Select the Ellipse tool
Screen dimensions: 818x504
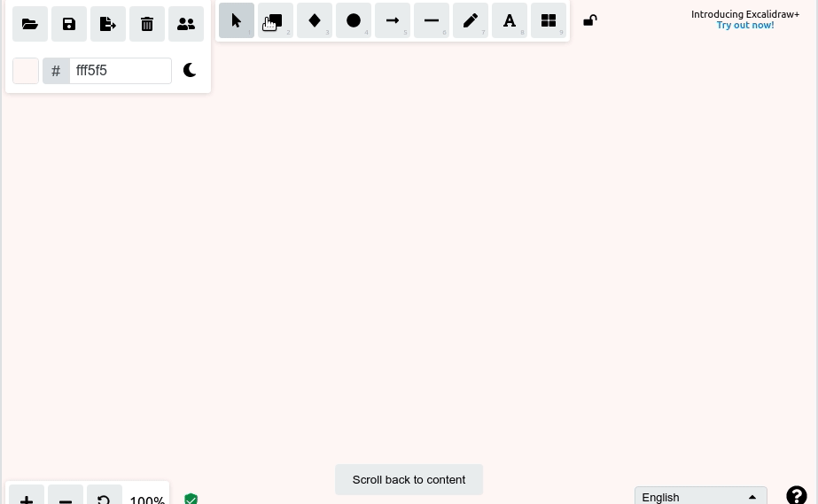click(x=354, y=20)
